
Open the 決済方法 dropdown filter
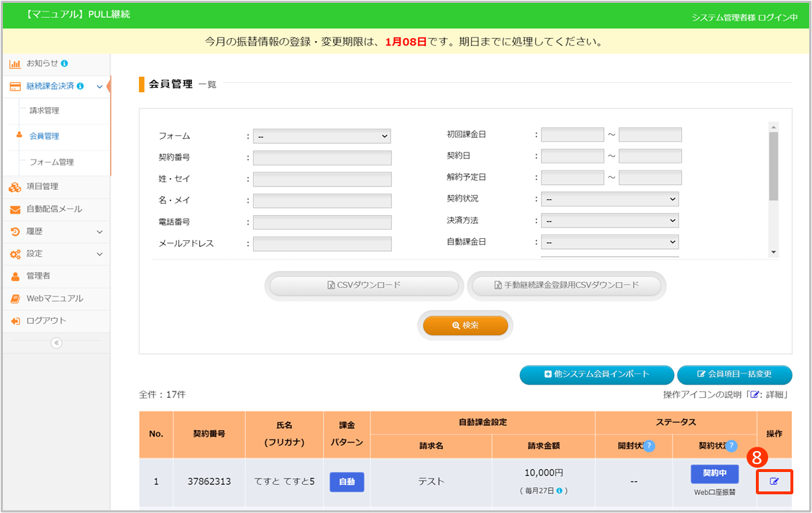click(610, 220)
